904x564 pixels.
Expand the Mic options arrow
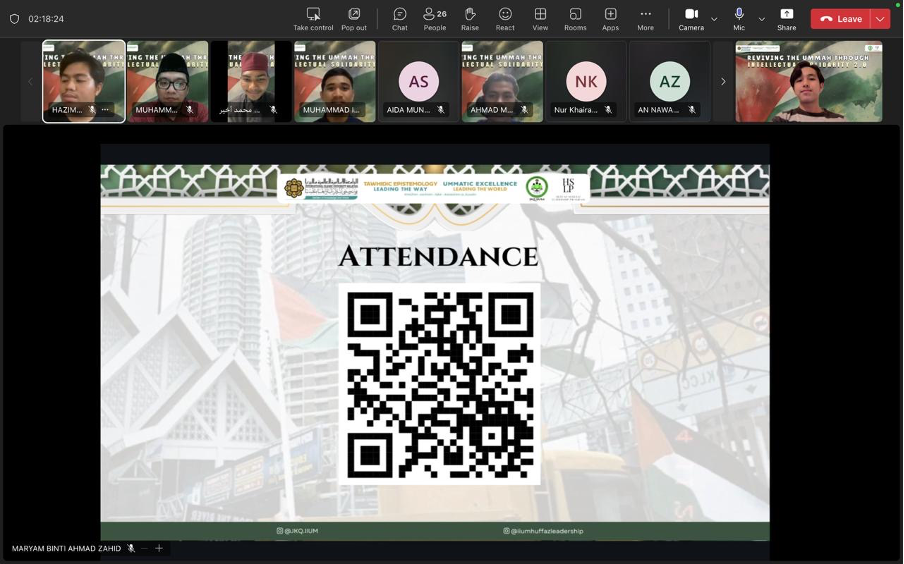[761, 19]
